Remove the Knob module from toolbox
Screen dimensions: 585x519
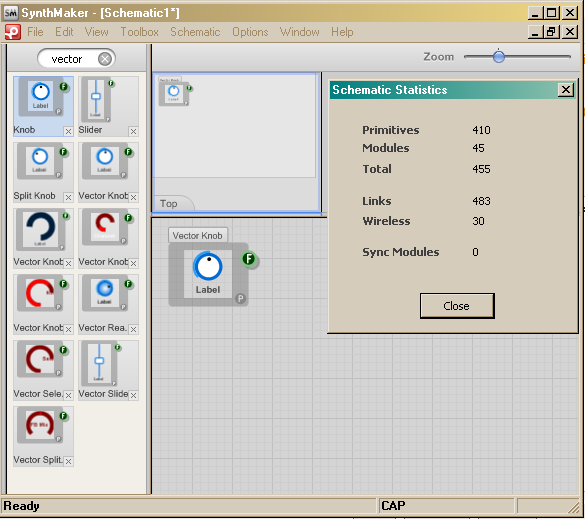(x=68, y=131)
